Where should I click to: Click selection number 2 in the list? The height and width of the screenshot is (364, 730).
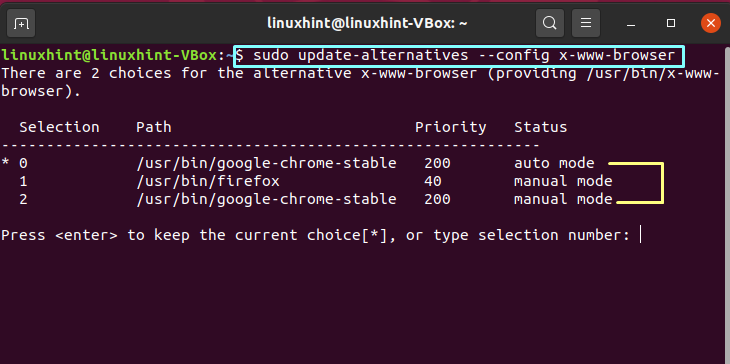(x=23, y=199)
